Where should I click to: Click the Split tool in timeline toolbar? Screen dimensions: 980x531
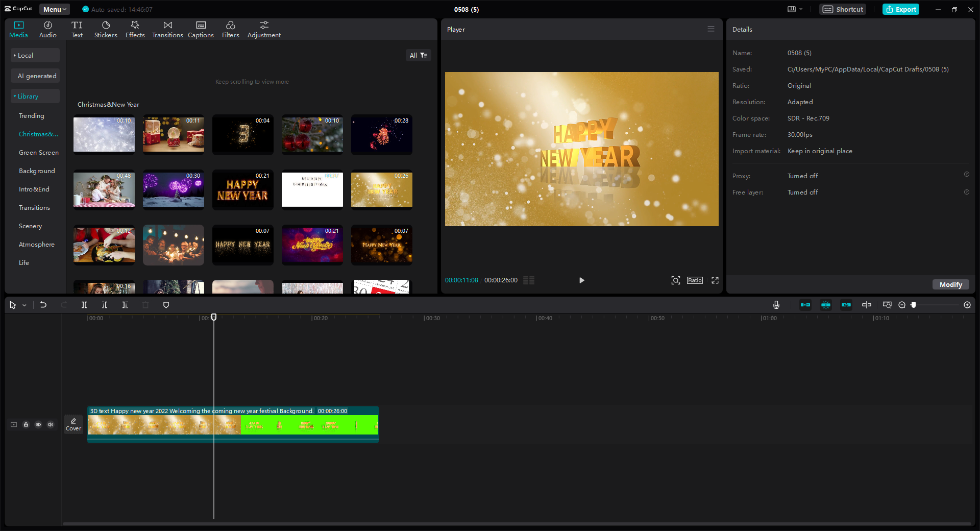coord(84,305)
